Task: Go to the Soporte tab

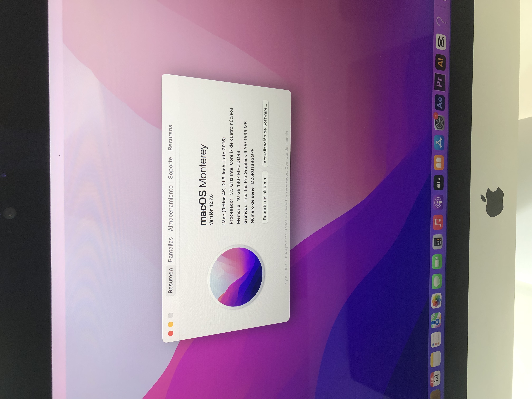Action: pyautogui.click(x=170, y=168)
